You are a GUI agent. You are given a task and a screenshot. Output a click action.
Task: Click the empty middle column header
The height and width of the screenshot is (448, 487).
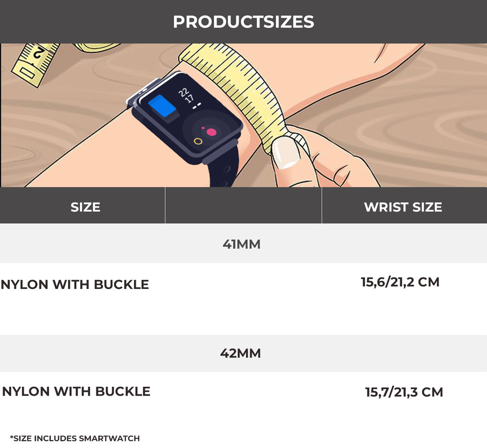pos(243,206)
